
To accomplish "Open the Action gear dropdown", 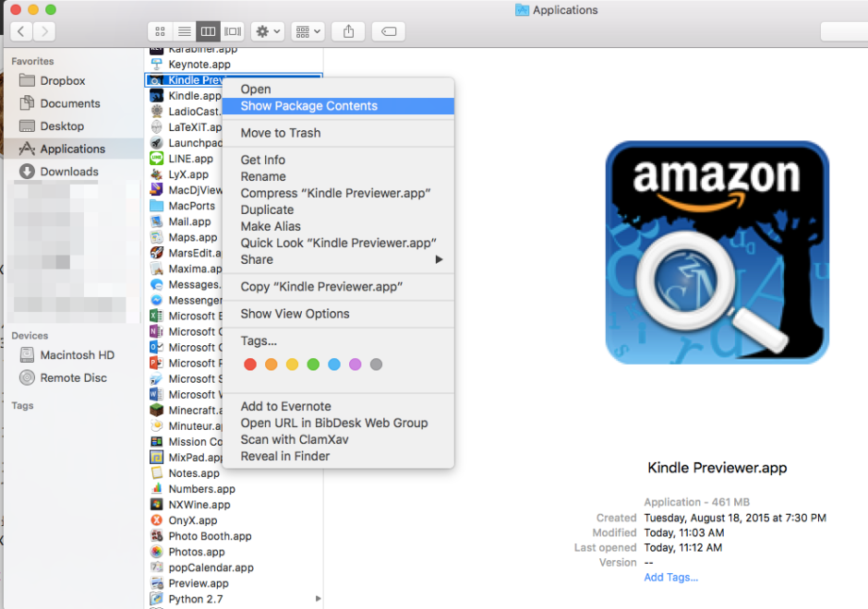I will pos(268,31).
